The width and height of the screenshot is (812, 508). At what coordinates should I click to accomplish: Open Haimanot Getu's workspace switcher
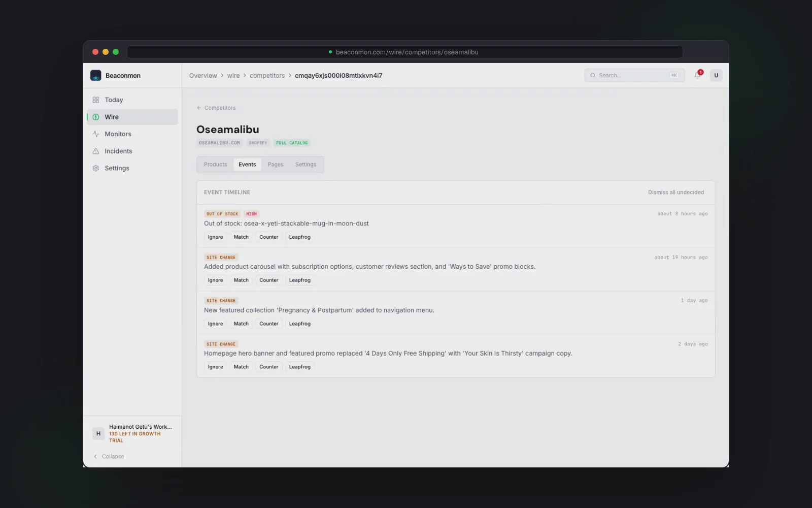pyautogui.click(x=132, y=434)
